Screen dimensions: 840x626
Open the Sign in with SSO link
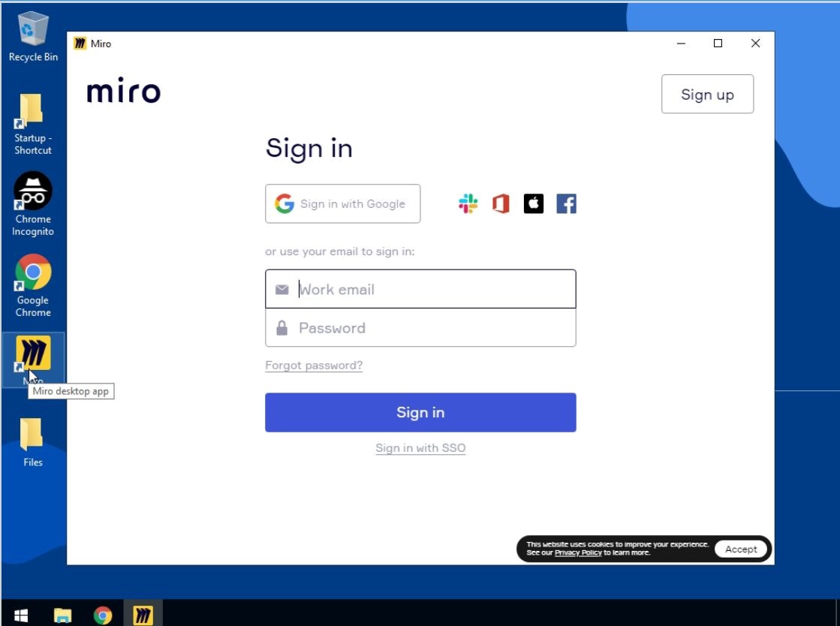(x=420, y=447)
